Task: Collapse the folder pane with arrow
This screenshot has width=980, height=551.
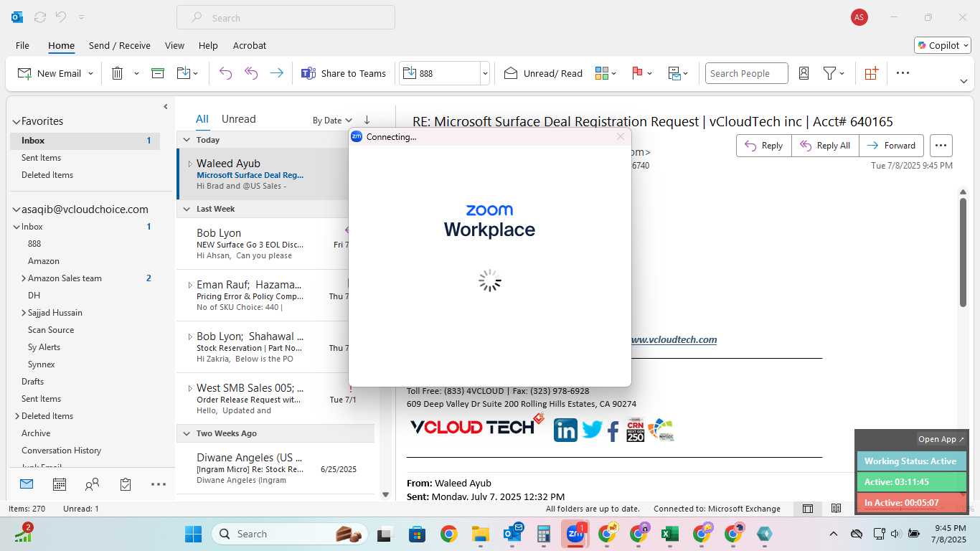Action: 166,107
